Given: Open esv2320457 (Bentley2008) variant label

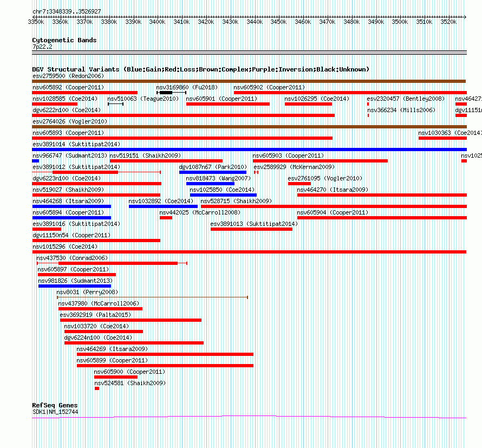Looking at the screenshot, I should 406,99.
